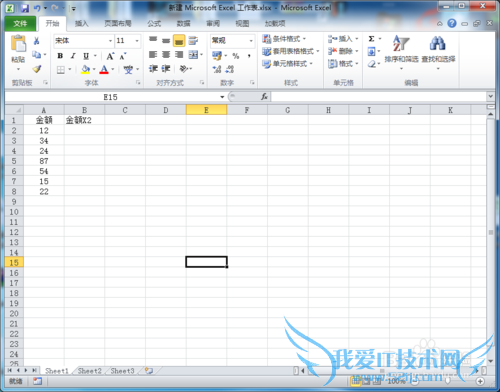Switch to Sheet2 worksheet
Viewport: 500px width, 392px height.
[x=89, y=371]
